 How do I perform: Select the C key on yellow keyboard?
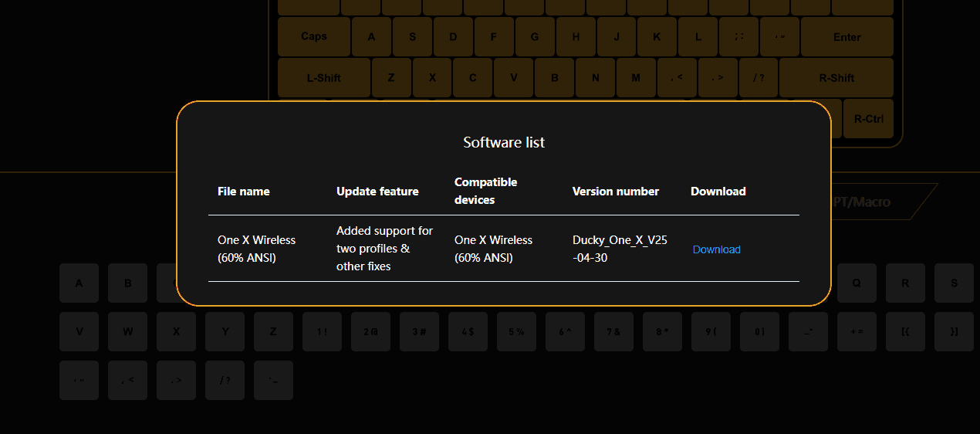click(x=473, y=77)
